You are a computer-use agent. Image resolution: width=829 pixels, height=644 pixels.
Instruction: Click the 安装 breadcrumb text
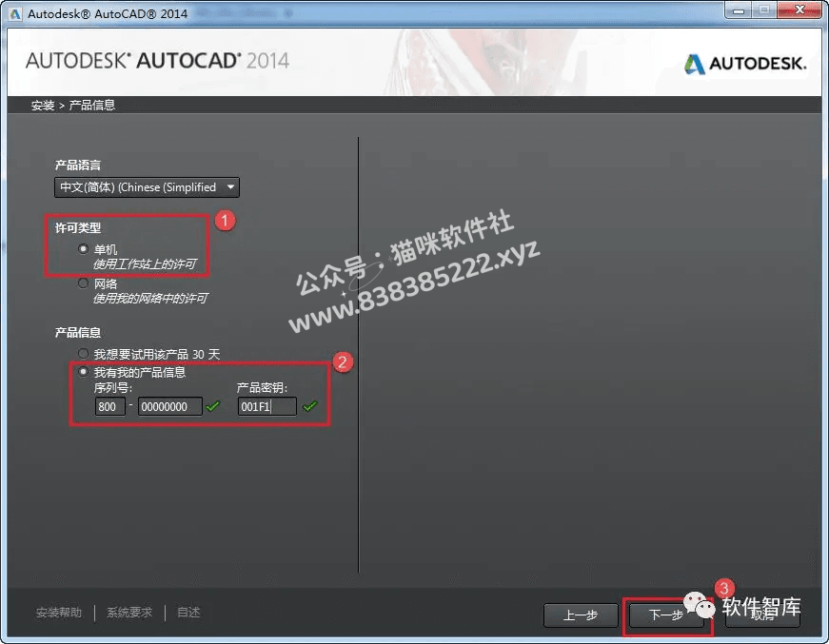[43, 106]
